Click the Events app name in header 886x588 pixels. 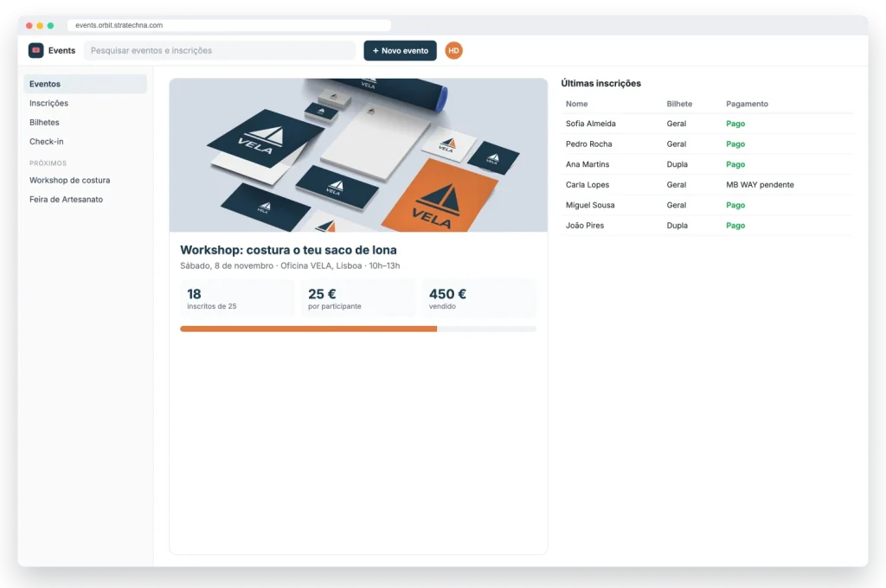pyautogui.click(x=61, y=50)
